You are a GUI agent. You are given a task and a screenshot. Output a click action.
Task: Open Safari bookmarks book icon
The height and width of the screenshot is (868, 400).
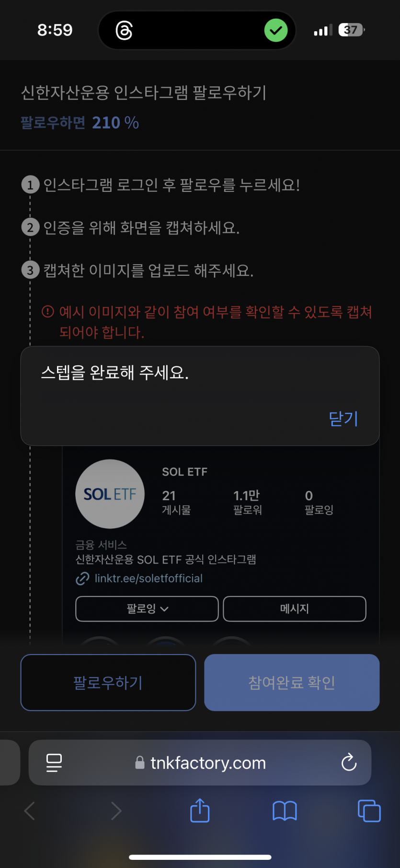[285, 811]
